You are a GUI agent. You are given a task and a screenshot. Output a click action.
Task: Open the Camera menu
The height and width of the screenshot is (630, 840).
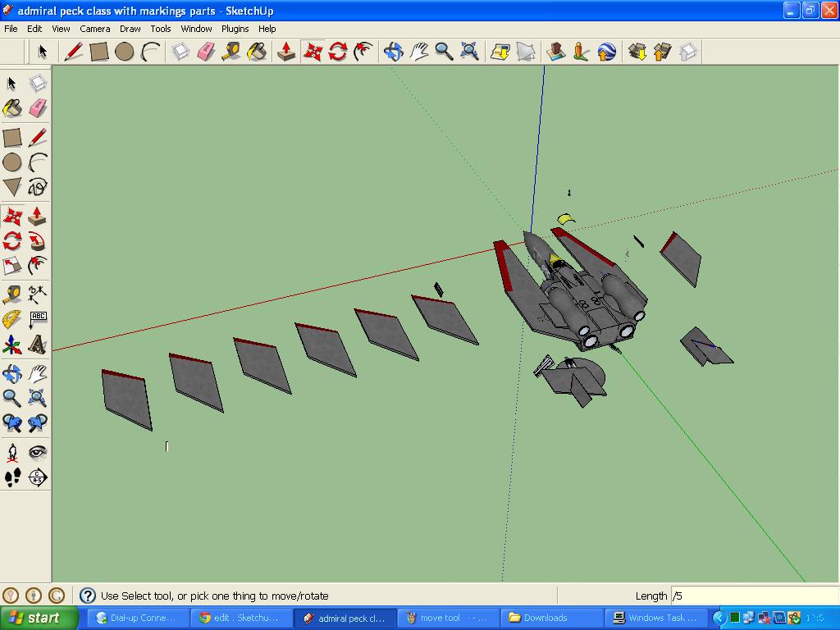click(x=95, y=28)
